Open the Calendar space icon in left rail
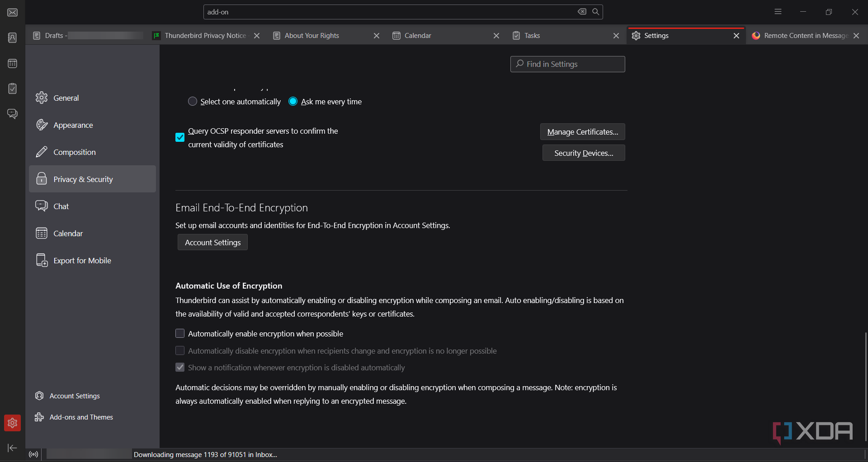This screenshot has width=868, height=462. (x=13, y=63)
